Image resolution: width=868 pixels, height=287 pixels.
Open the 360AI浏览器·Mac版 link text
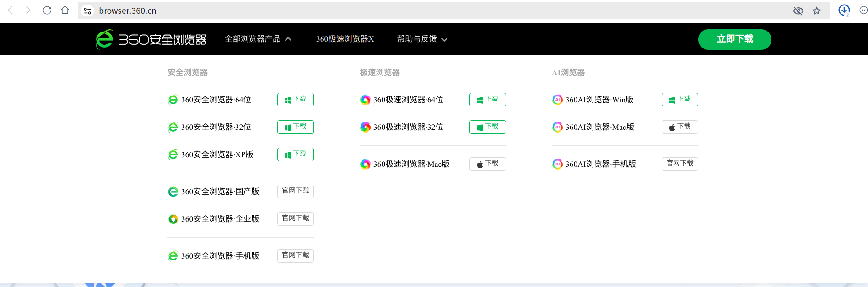600,127
